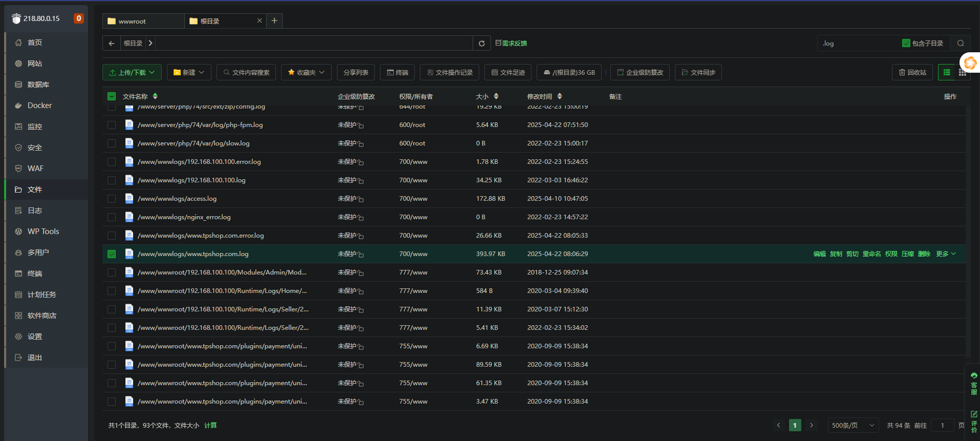The image size is (980, 441).
Task: Open 企业级防篡改 tamper protection
Action: pos(640,72)
